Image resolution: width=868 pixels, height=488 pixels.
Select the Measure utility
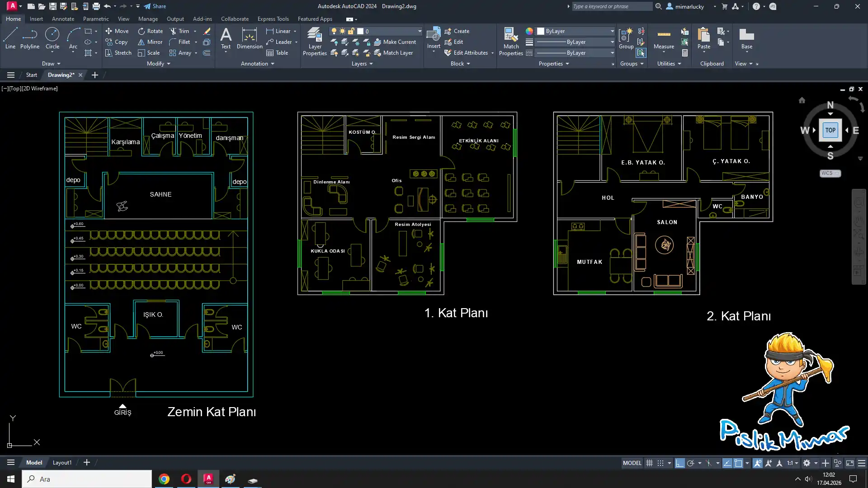(664, 38)
